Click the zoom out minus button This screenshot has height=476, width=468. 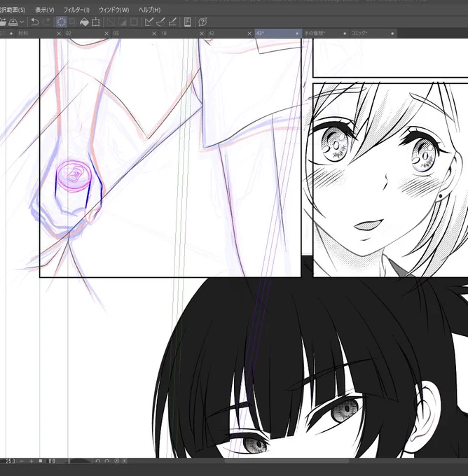[22, 461]
